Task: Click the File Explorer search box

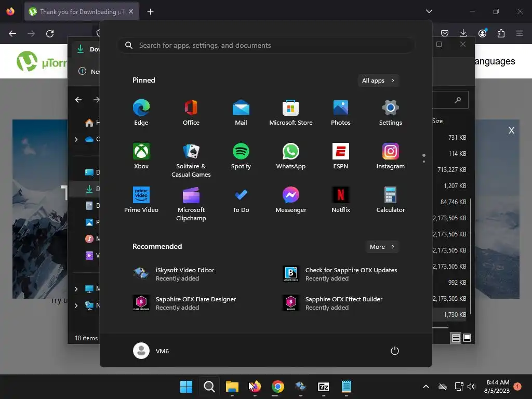Action: point(450,100)
